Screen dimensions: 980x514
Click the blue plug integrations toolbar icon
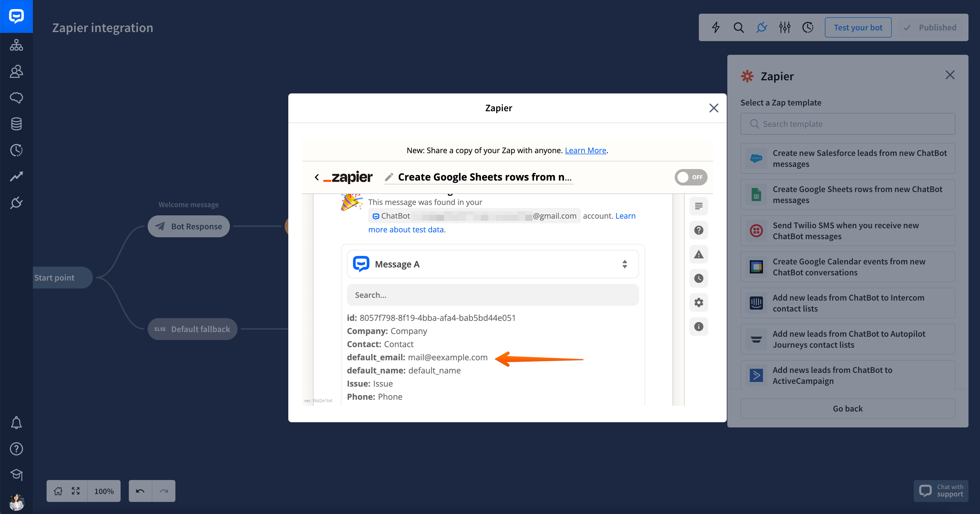tap(762, 27)
